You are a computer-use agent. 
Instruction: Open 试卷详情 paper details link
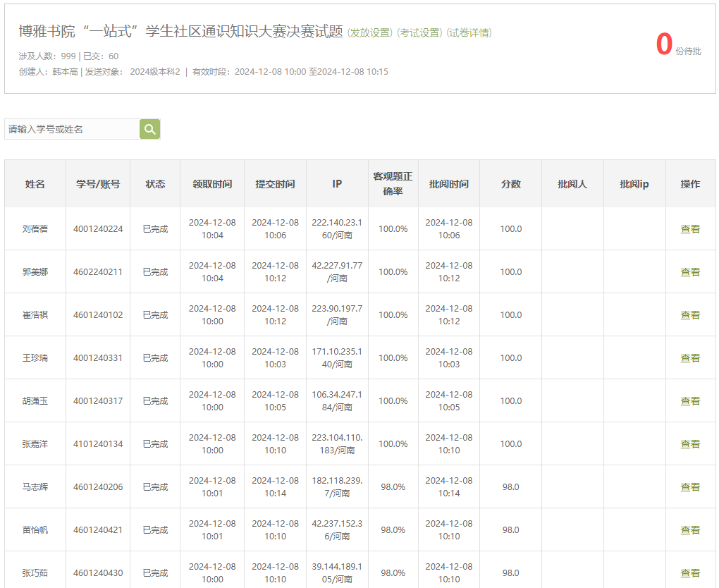[469, 33]
